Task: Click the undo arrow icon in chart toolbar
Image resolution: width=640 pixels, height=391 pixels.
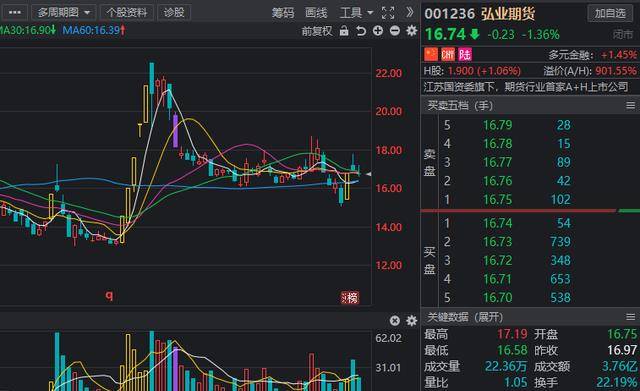Action: pyautogui.click(x=361, y=31)
